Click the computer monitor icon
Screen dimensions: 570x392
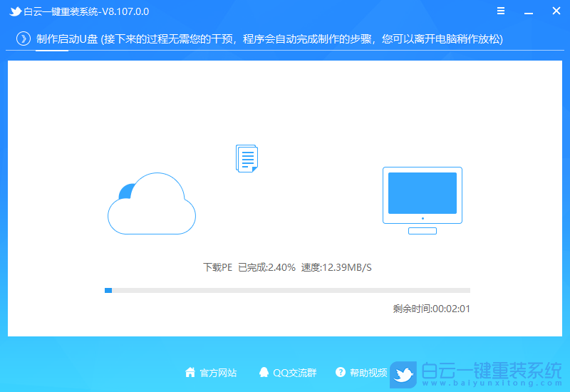coord(422,200)
